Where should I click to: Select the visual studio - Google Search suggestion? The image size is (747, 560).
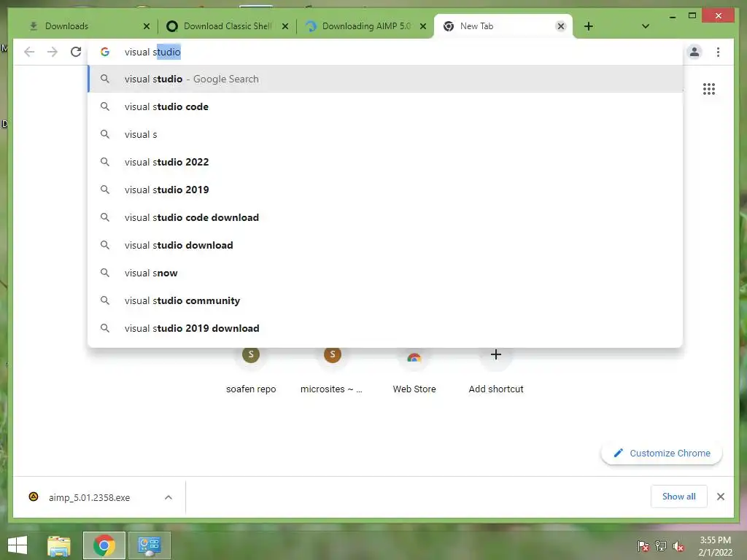tap(385, 79)
